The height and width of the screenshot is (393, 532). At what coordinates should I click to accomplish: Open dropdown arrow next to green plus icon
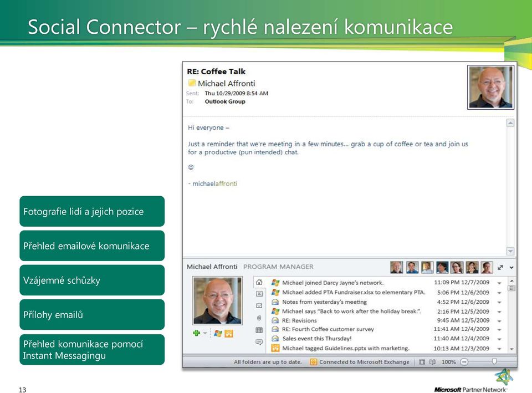click(205, 333)
